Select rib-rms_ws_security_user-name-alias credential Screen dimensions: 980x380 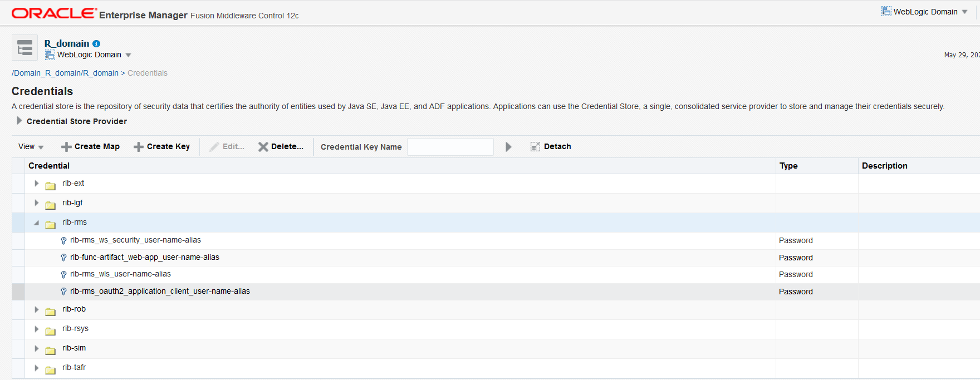tap(135, 240)
